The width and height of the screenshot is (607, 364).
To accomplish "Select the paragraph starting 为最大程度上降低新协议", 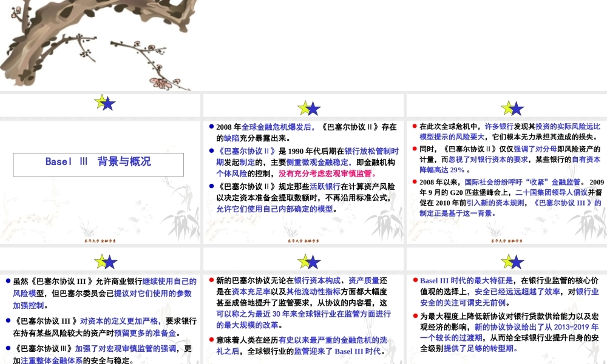I will tap(509, 332).
